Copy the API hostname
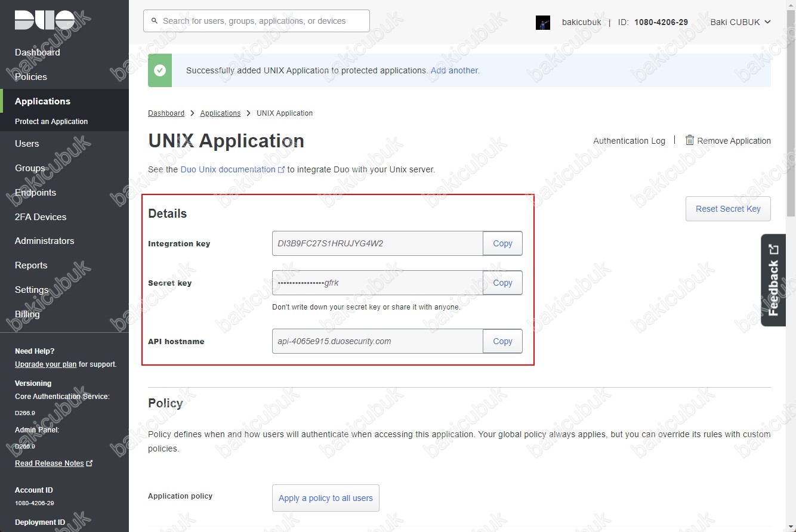 coord(502,341)
